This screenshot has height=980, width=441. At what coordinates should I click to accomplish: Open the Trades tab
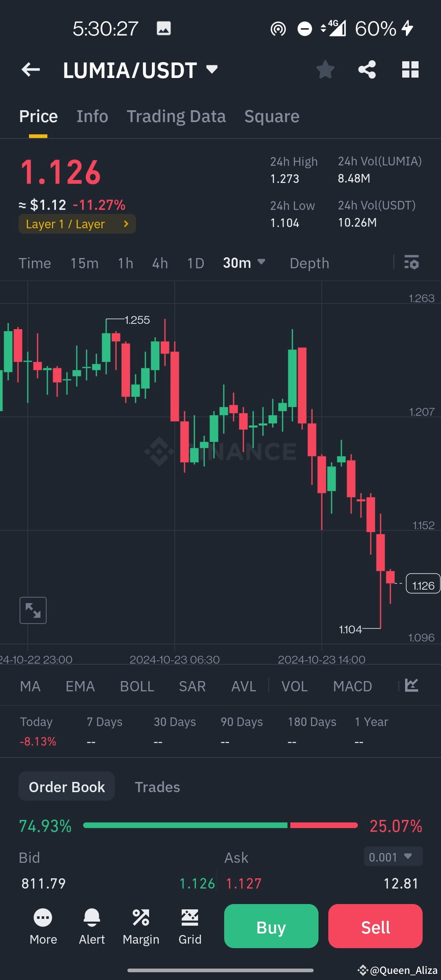point(157,786)
